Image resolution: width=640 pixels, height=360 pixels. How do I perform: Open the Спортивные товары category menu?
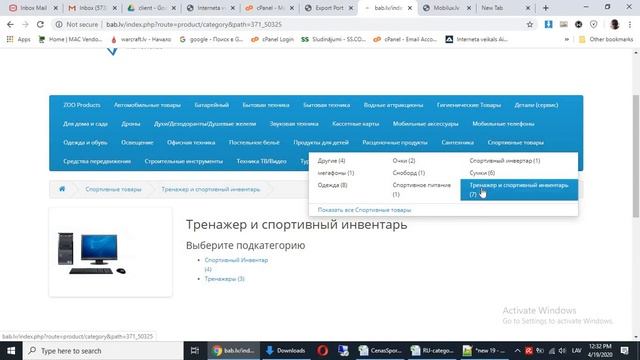pos(516,142)
